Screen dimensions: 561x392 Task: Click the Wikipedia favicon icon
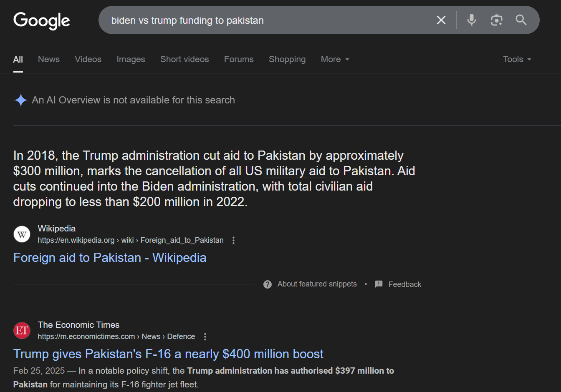[x=22, y=234]
